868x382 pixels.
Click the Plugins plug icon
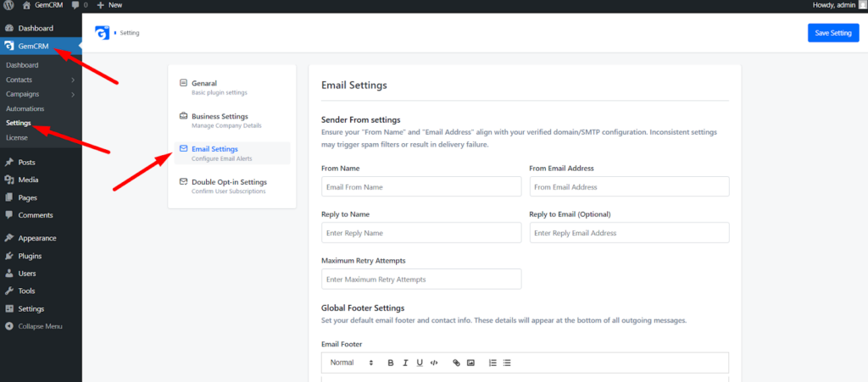coord(8,256)
